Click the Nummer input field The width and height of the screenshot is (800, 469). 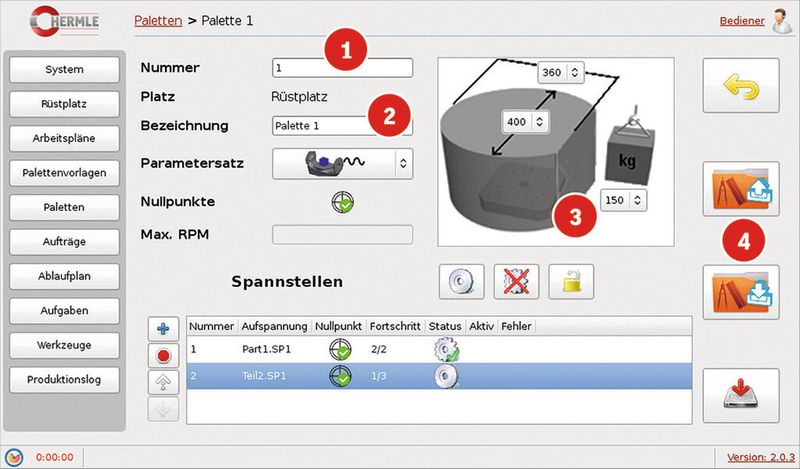click(342, 68)
